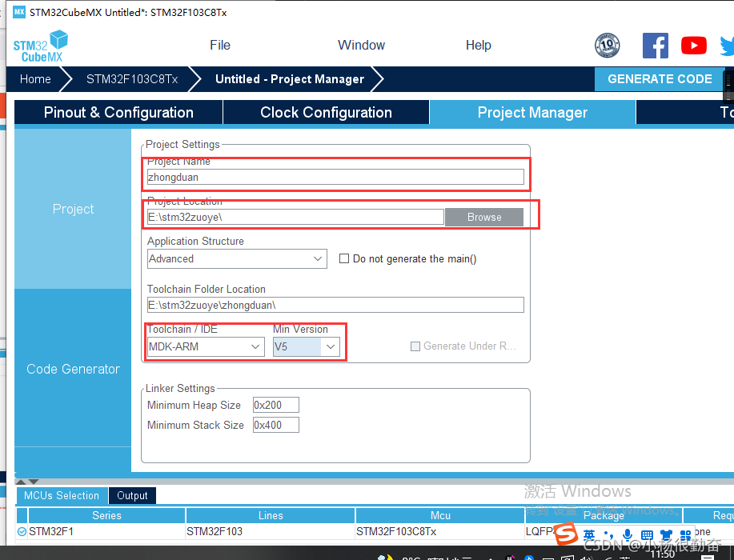Screen dimensions: 734x560
Task: Click the Minimum Heap Size field
Action: pyautogui.click(x=275, y=405)
